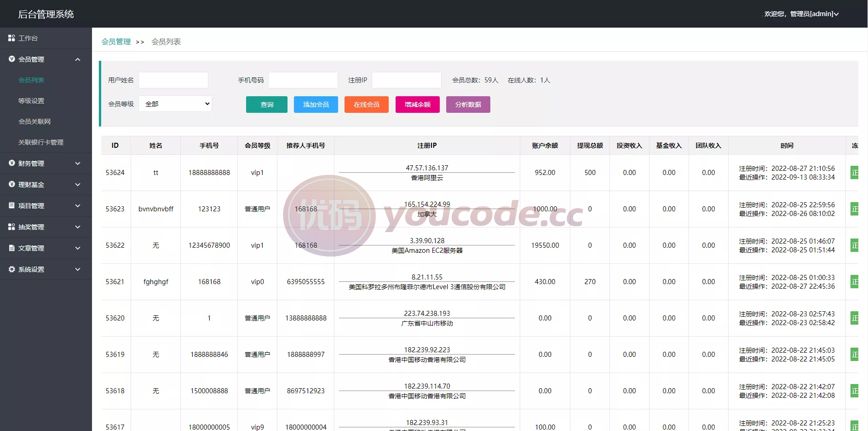Click the IP address 47.57.136.137

pos(427,168)
